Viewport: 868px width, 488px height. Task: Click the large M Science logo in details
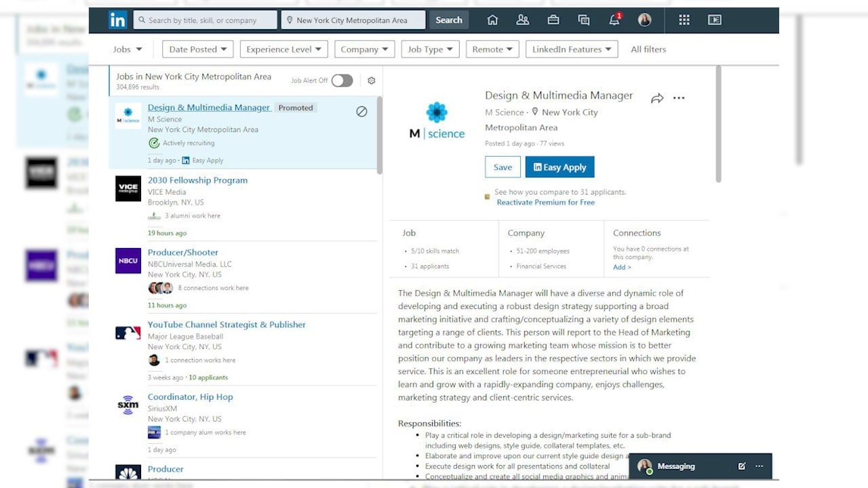(437, 121)
